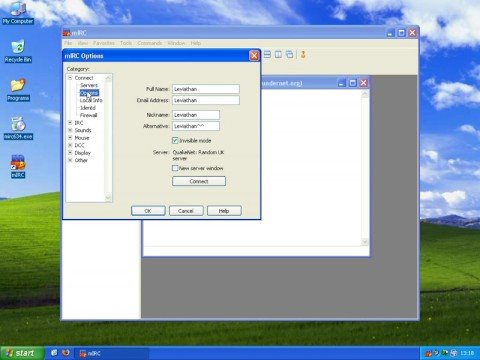Screen dimensions: 480x360
Task: Open the Commands menu in mIRC
Action: [x=150, y=43]
